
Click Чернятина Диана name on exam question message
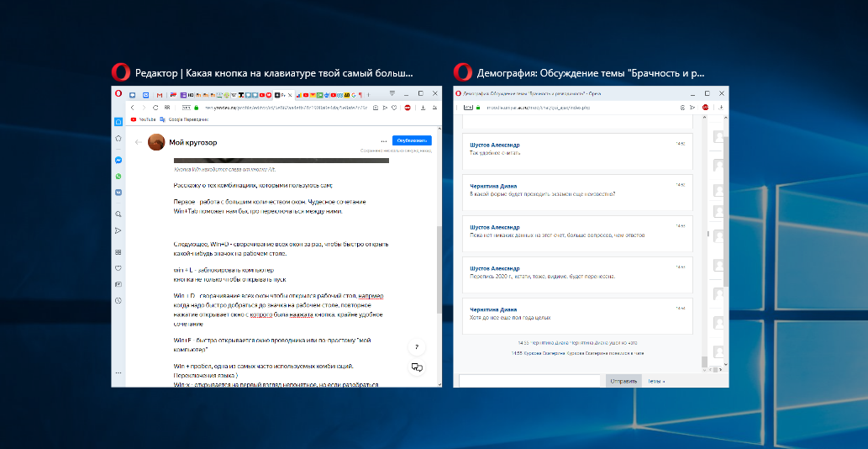[493, 186]
